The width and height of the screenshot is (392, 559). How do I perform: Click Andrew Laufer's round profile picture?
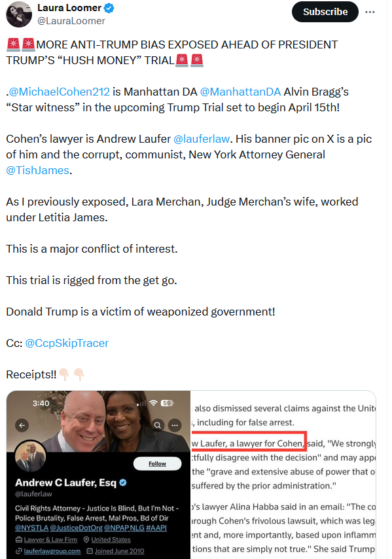30,456
